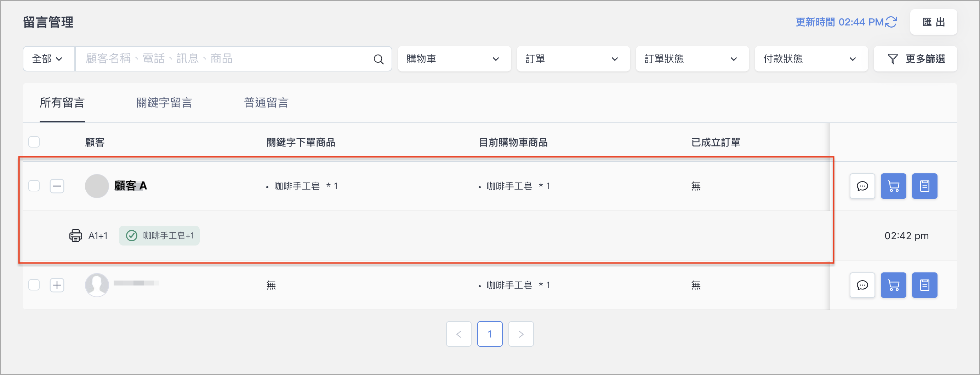The image size is (980, 375).
Task: Click the green checkmark in 咖啡手工皂+1 tag
Action: (x=132, y=236)
